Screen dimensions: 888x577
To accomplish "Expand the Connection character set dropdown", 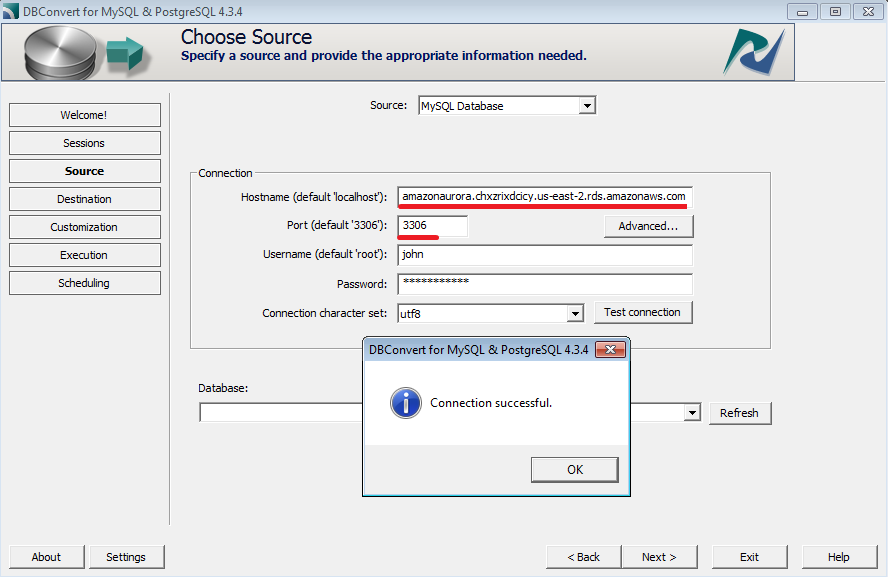I will point(575,313).
